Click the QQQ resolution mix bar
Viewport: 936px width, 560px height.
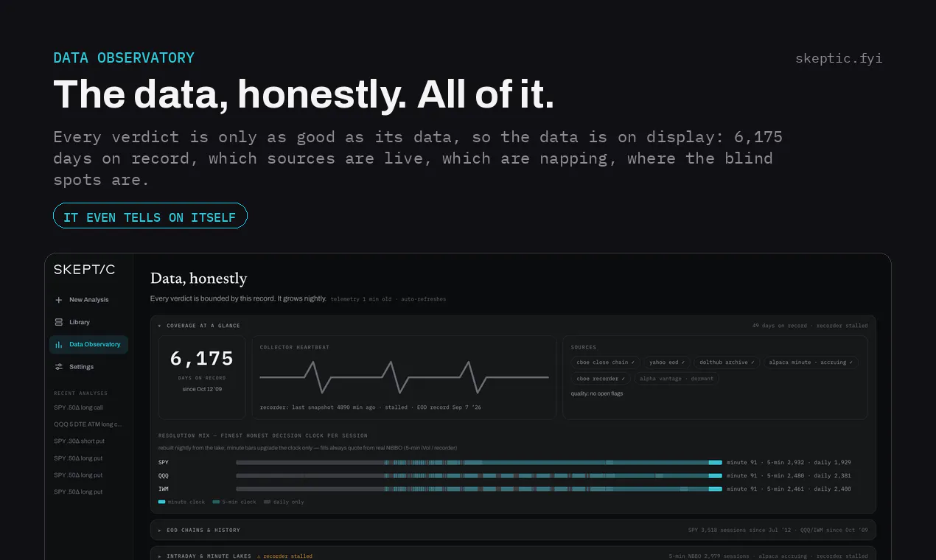[479, 476]
